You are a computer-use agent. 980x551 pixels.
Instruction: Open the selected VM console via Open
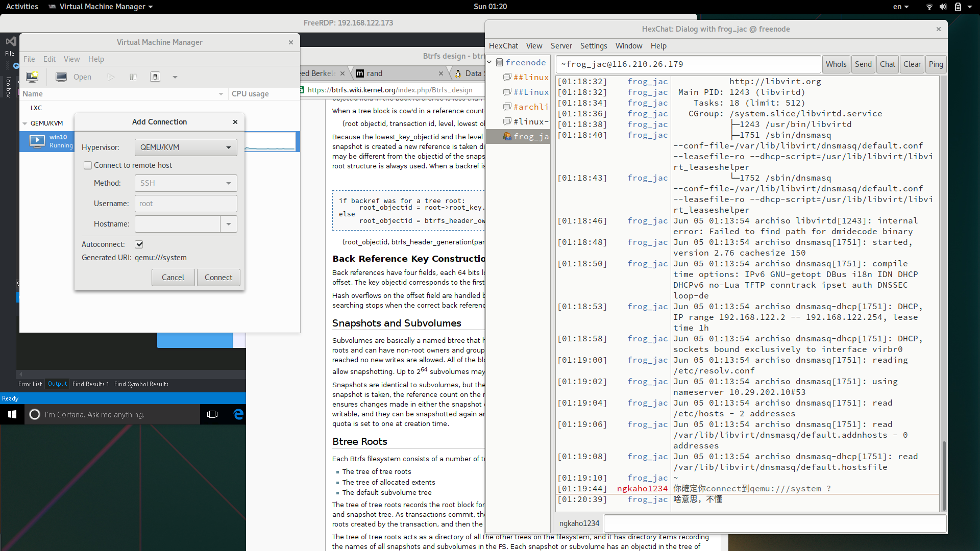(73, 77)
